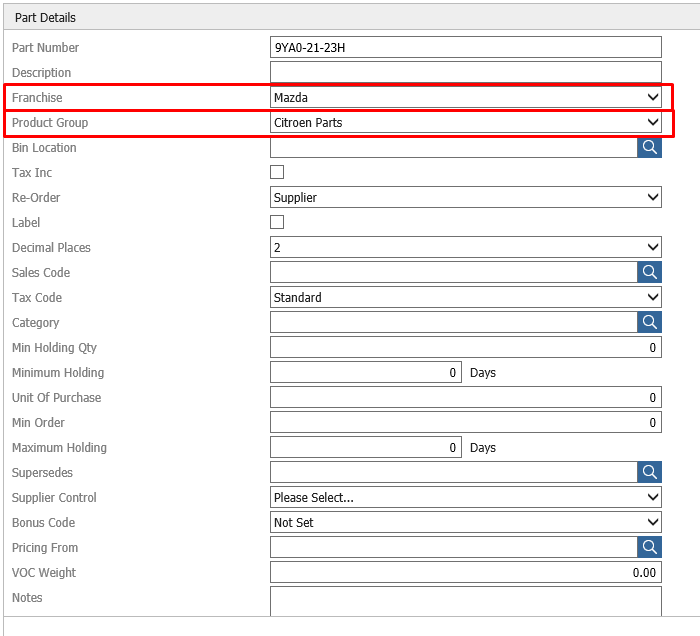Click inside the Notes text area
Image resolution: width=700 pixels, height=636 pixels.
click(466, 602)
